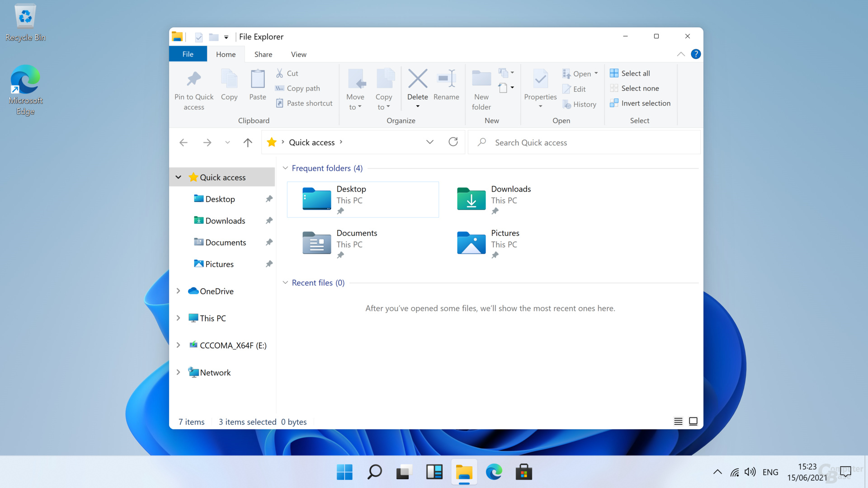
Task: Launch Microsoft Store from taskbar
Action: pyautogui.click(x=524, y=472)
